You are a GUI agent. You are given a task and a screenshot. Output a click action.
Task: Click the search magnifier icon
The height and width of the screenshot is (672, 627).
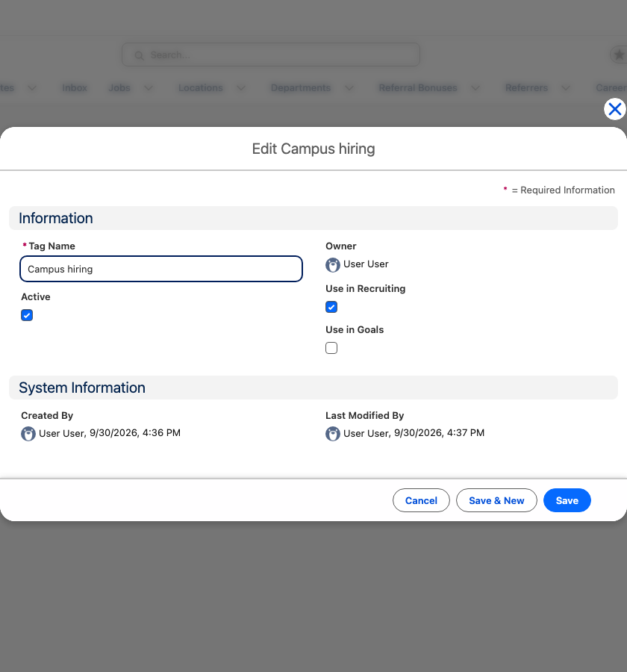click(139, 56)
